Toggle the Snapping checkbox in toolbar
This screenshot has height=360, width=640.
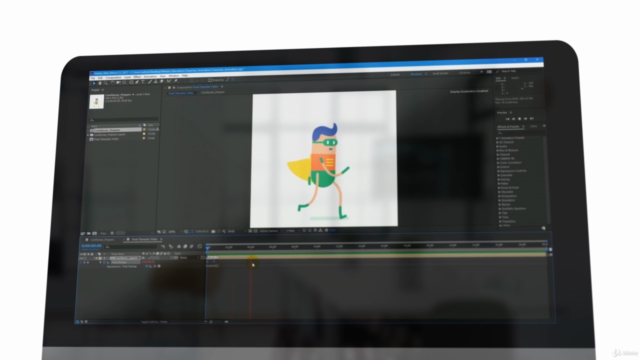[210, 80]
